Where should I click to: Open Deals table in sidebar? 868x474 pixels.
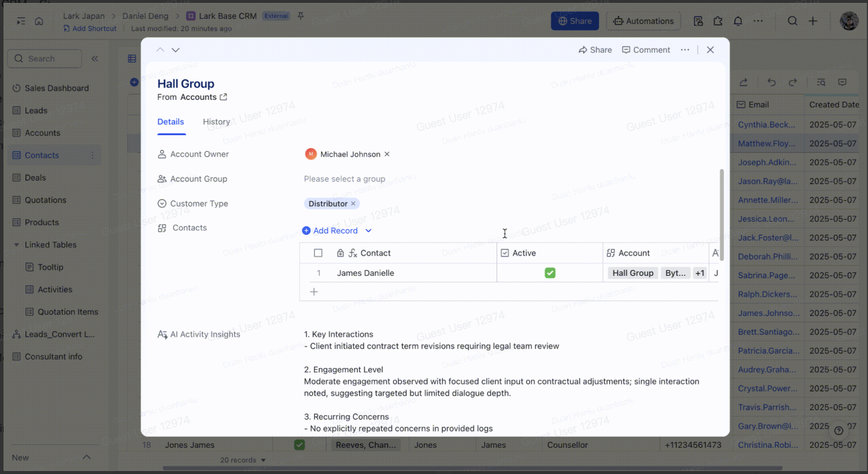35,178
